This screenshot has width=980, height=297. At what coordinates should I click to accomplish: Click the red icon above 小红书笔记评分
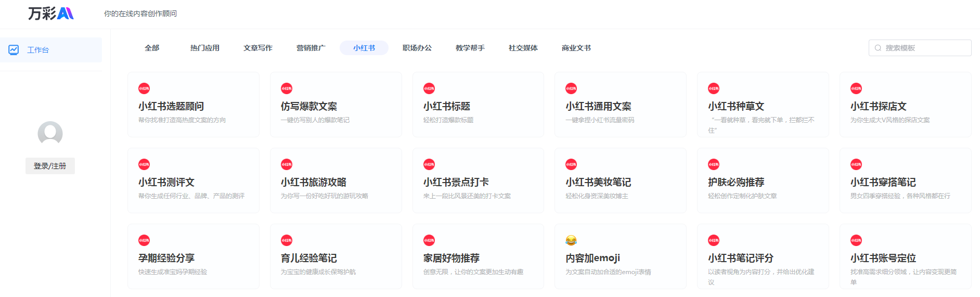(714, 240)
